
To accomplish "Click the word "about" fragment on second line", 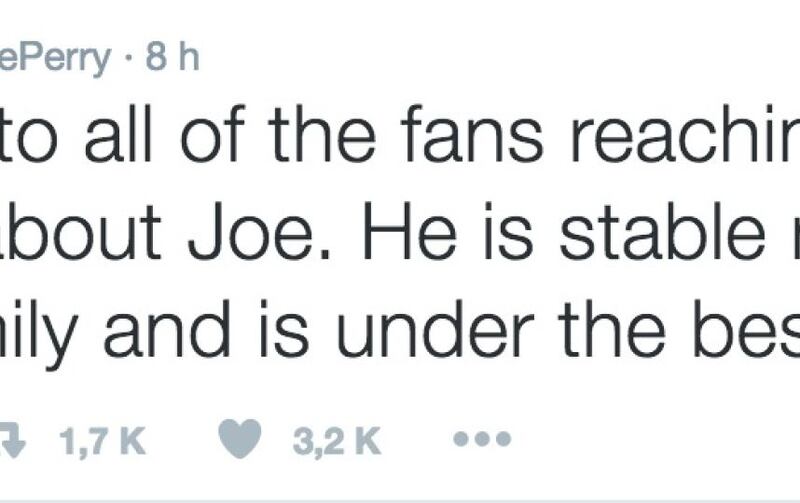I will click(x=81, y=231).
